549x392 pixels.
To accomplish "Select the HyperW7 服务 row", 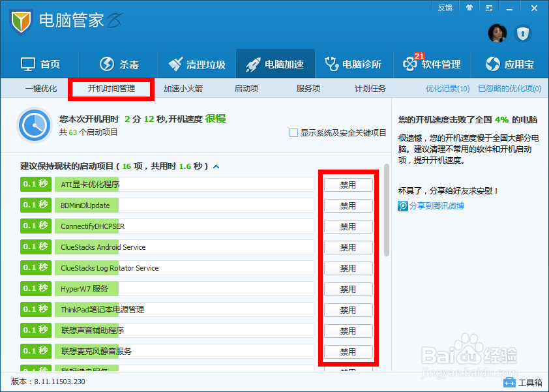I will pos(185,289).
